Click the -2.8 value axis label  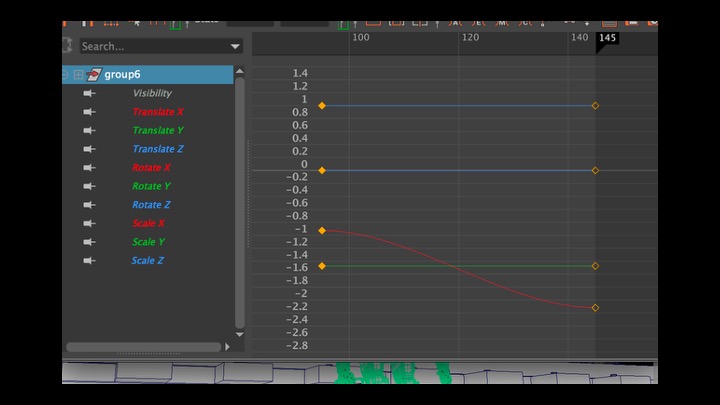tap(297, 345)
